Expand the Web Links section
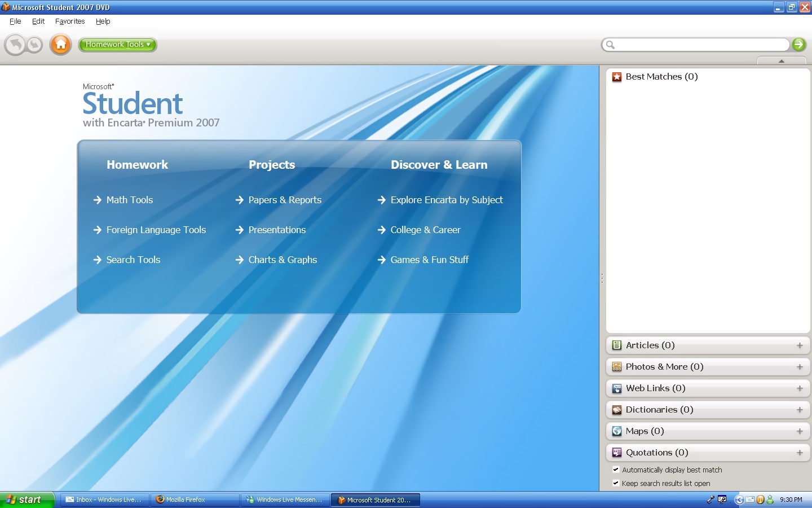 (x=800, y=388)
